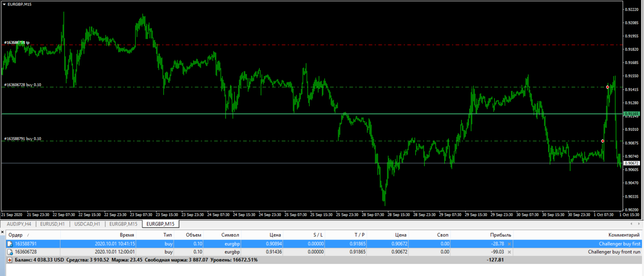Click the order icon beside 163588791
Image resolution: width=644 pixels, height=276 pixels.
pyautogui.click(x=10, y=244)
